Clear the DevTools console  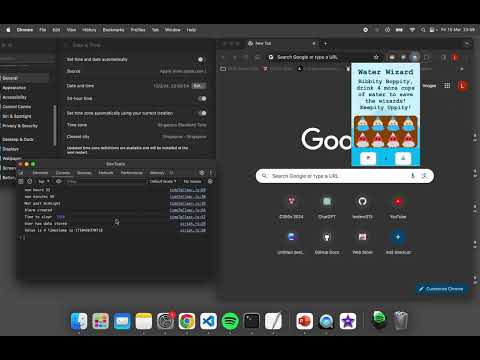30,181
